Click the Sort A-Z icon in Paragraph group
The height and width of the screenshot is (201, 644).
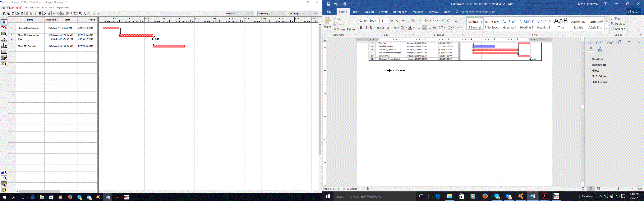tap(455, 21)
